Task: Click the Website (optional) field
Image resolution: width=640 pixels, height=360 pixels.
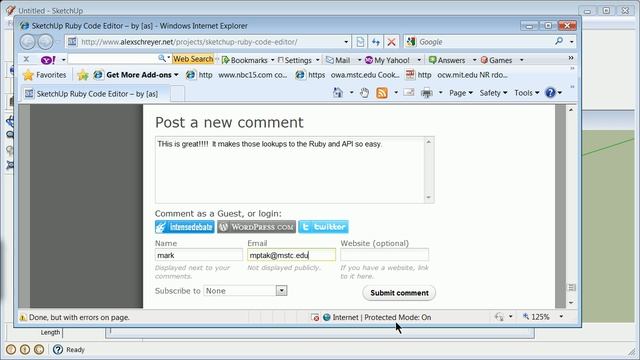Action: (384, 255)
